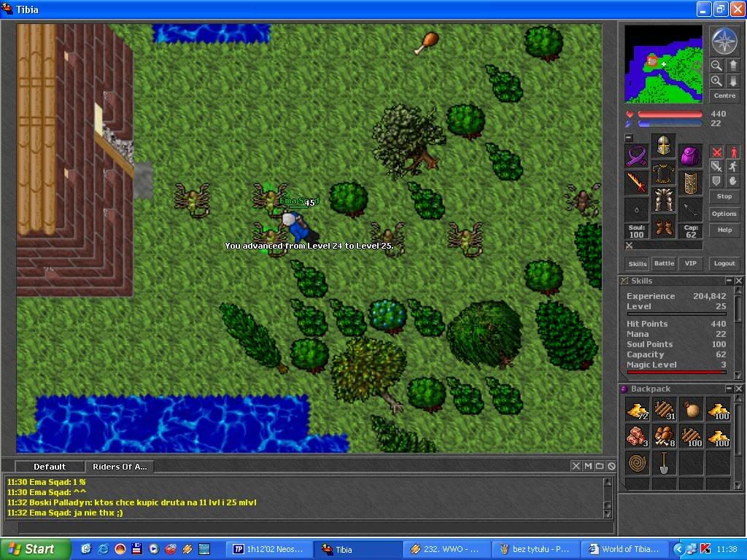The height and width of the screenshot is (560, 747).
Task: Open the brown bag in backpack
Action: pos(692,410)
